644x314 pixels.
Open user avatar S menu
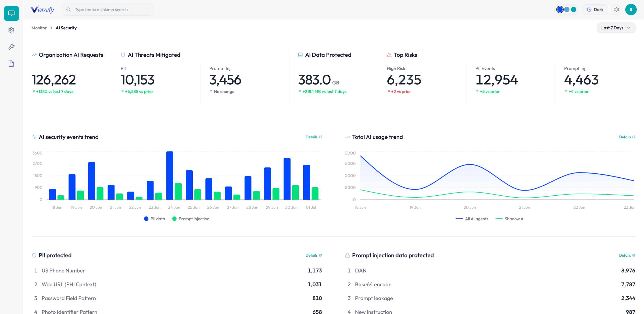pos(631,10)
